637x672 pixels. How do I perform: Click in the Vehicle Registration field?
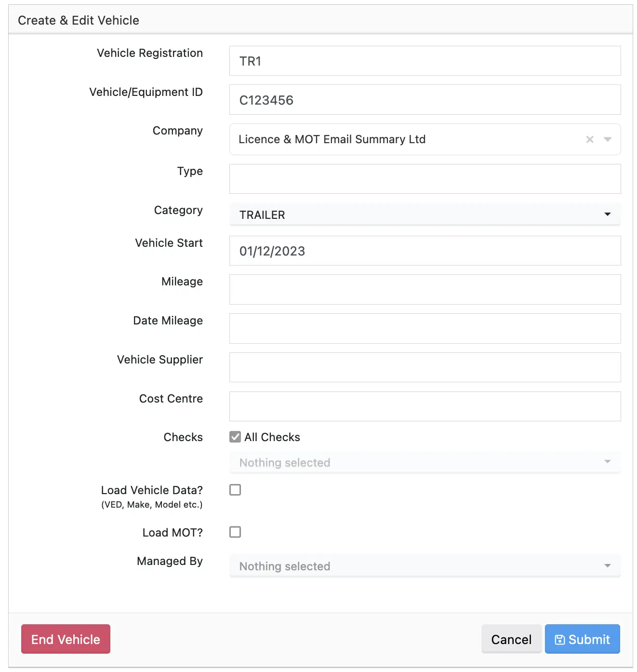[x=425, y=61]
